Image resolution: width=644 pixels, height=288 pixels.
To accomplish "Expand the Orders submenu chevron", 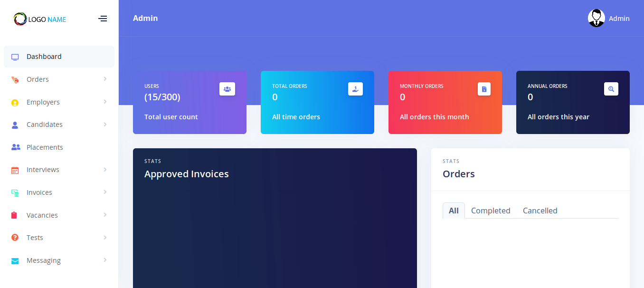I will [x=105, y=79].
